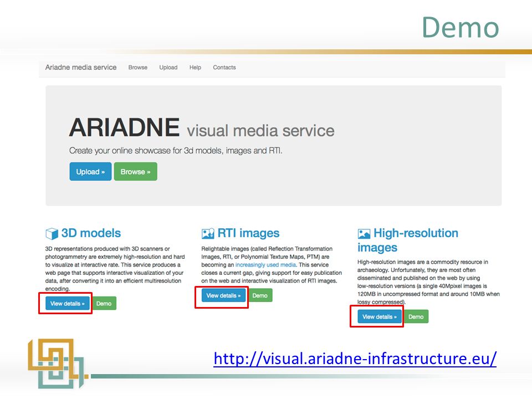Click the green Browse » button
Screen dimensions: 532x399
(x=135, y=171)
